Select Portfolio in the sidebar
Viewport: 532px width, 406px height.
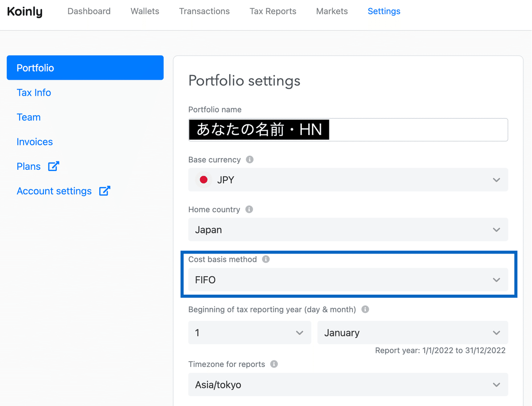tap(85, 68)
